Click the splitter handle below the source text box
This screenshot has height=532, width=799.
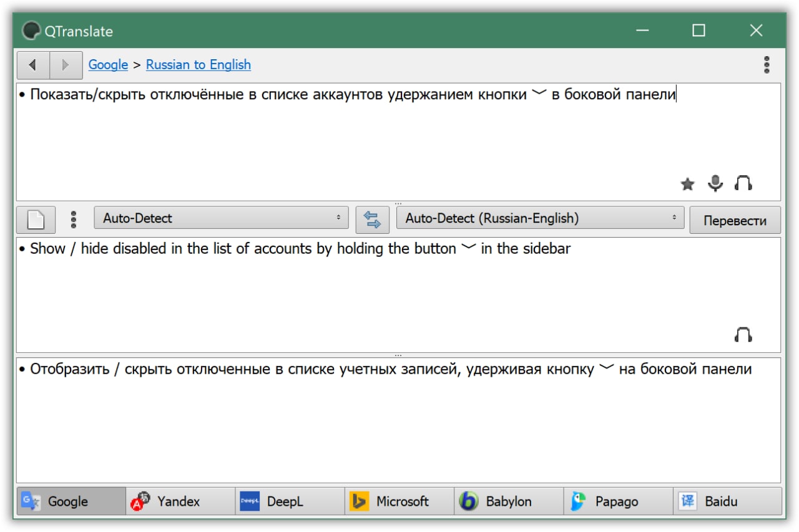(398, 203)
